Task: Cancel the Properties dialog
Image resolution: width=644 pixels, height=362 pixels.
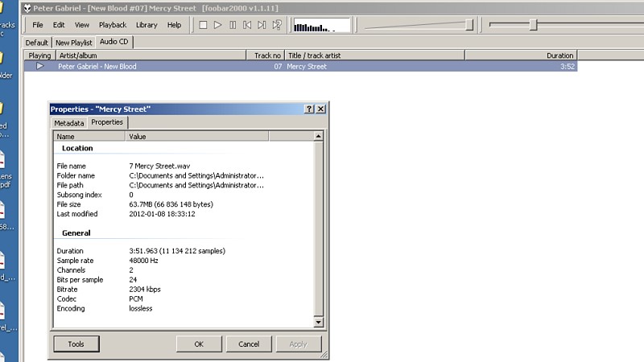Action: click(249, 343)
